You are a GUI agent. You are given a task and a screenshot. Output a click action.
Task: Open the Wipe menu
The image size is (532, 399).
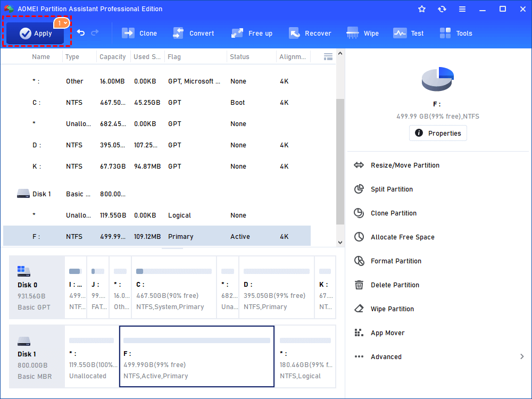[x=362, y=33]
